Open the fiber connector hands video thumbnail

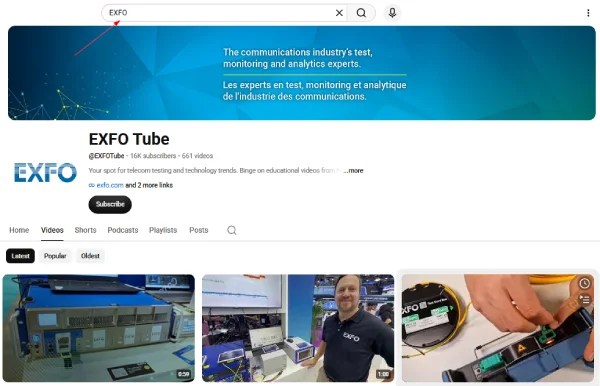coord(497,328)
